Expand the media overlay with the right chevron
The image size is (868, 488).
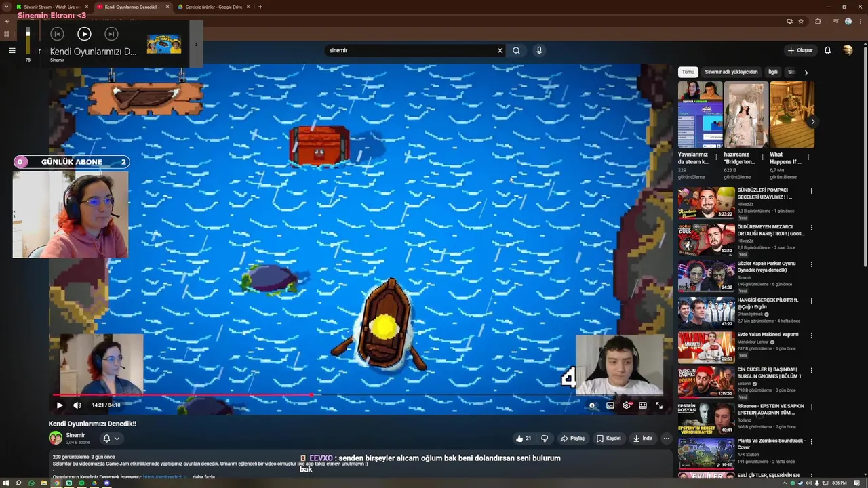(196, 45)
